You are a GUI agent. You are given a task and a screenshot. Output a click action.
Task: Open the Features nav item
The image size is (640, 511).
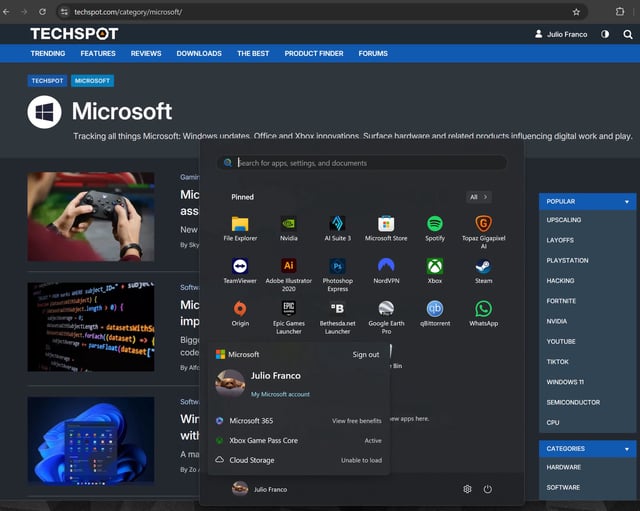(x=98, y=53)
